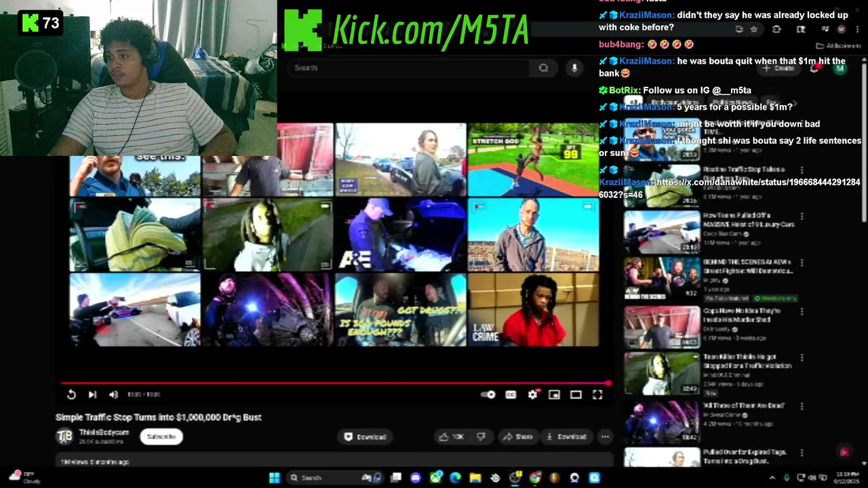
Task: Click the YouTube search field
Action: [409, 68]
